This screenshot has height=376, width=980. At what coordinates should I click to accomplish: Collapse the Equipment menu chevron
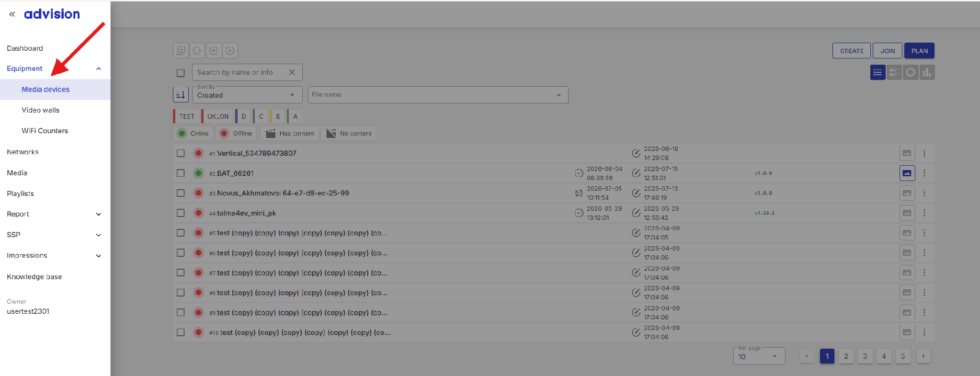coord(99,68)
